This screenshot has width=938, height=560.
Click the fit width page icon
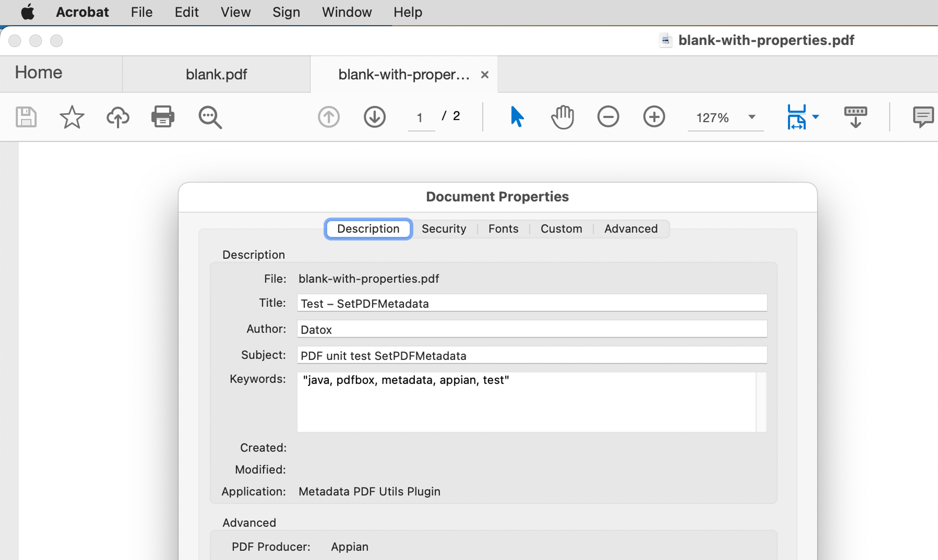(797, 117)
